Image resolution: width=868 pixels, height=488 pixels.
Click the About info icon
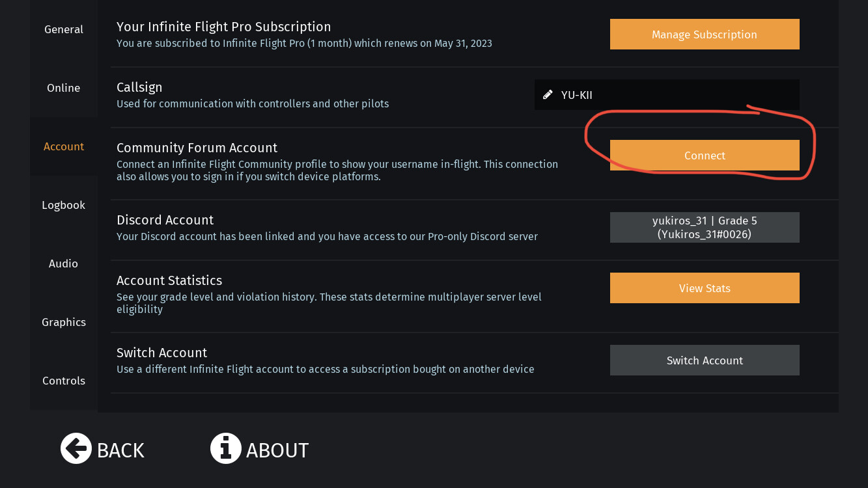click(225, 449)
